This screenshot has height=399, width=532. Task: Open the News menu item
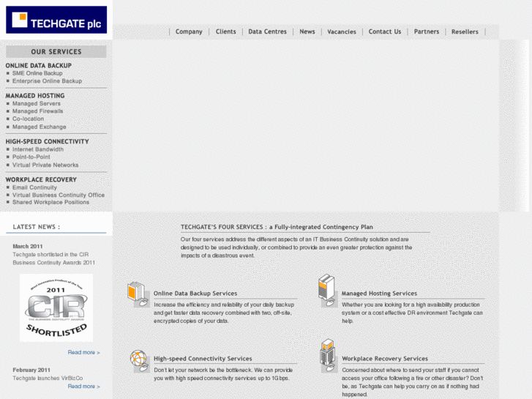[307, 31]
